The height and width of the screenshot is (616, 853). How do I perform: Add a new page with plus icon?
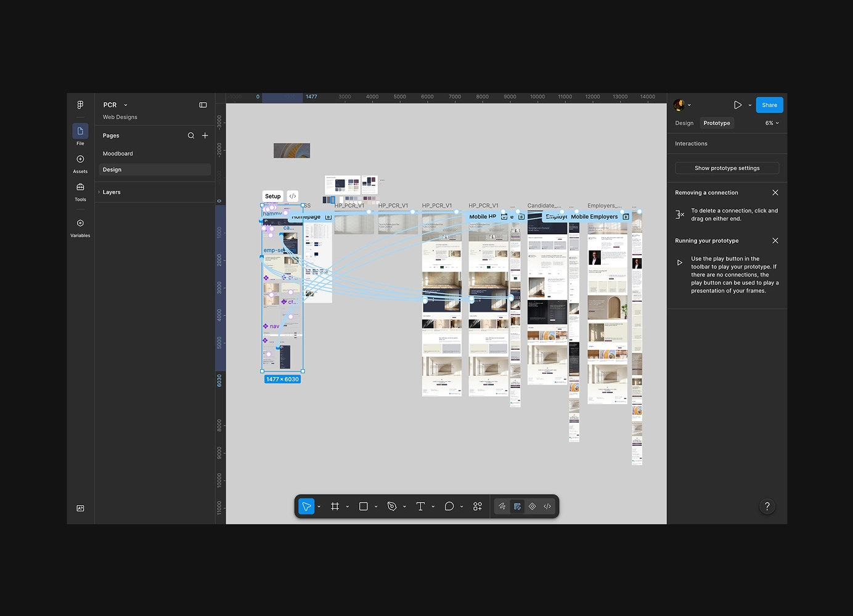pyautogui.click(x=205, y=136)
